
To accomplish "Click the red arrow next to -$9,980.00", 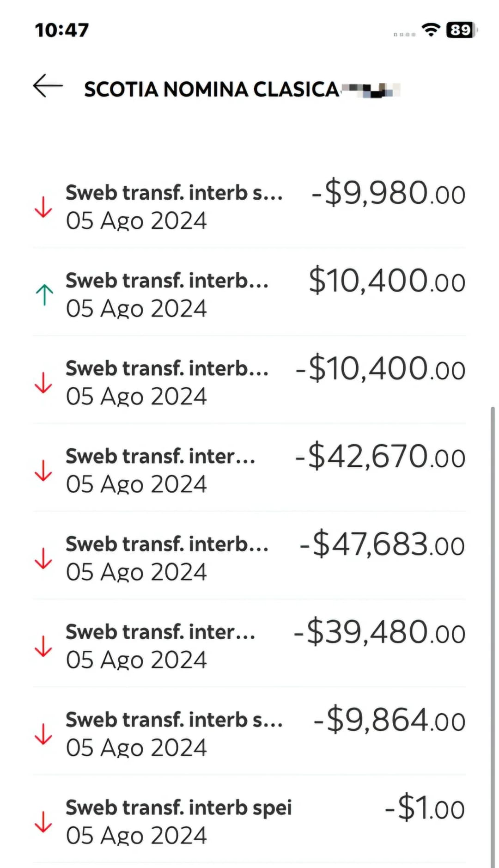I will (43, 207).
